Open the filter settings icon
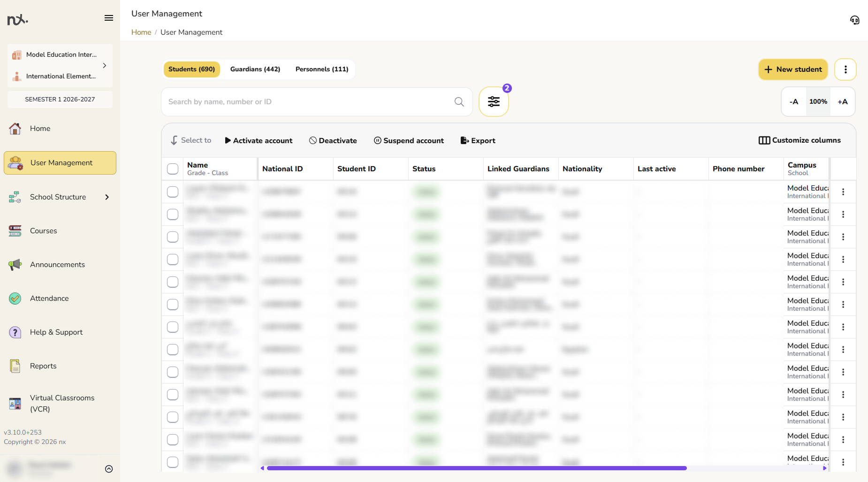This screenshot has width=868, height=482. pos(494,102)
